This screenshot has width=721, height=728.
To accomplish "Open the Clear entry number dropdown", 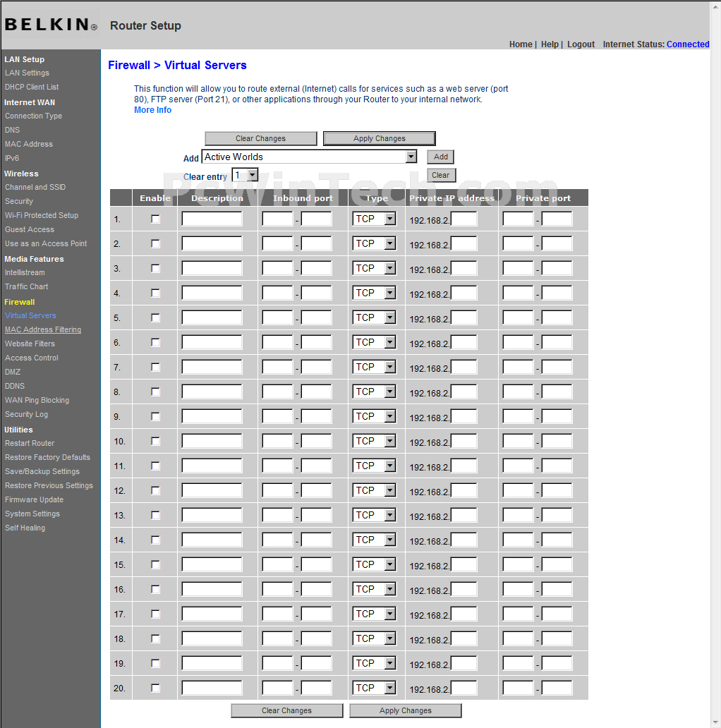I will pos(245,175).
